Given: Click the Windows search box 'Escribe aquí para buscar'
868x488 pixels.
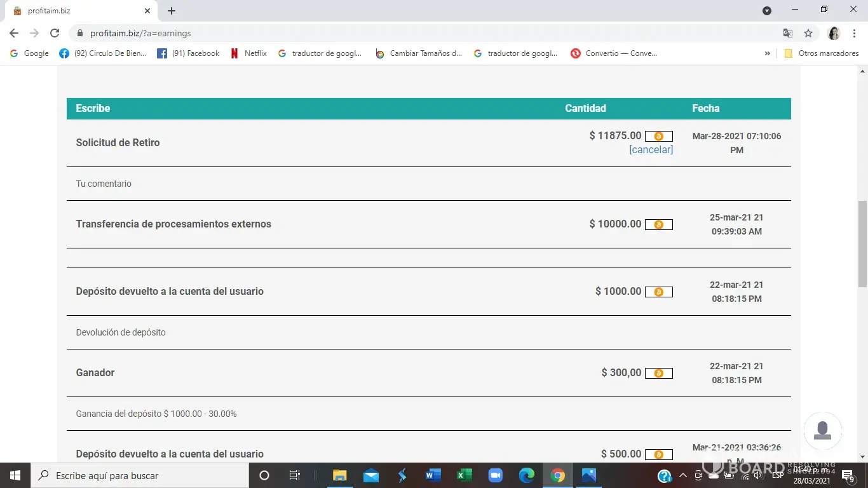Looking at the screenshot, I should point(140,475).
